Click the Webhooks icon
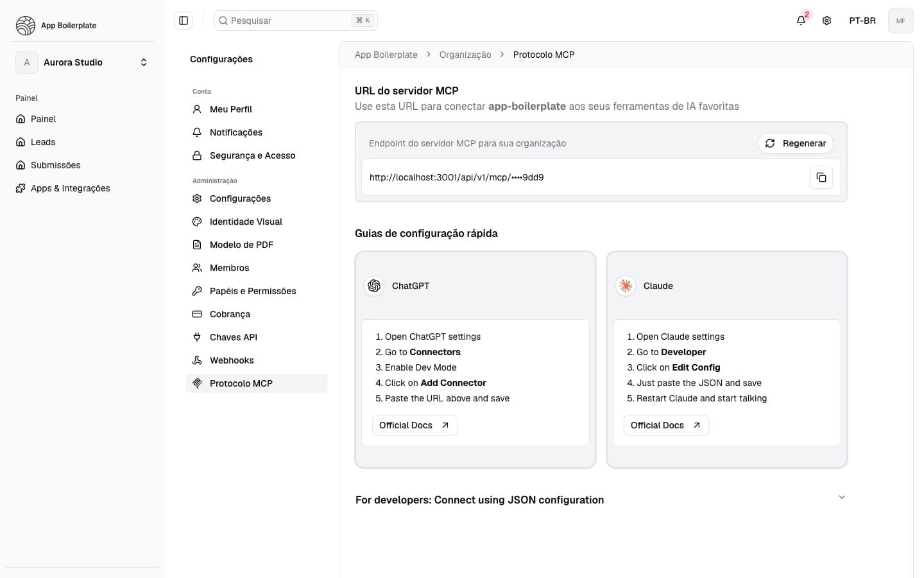Image resolution: width=924 pixels, height=578 pixels. [197, 360]
